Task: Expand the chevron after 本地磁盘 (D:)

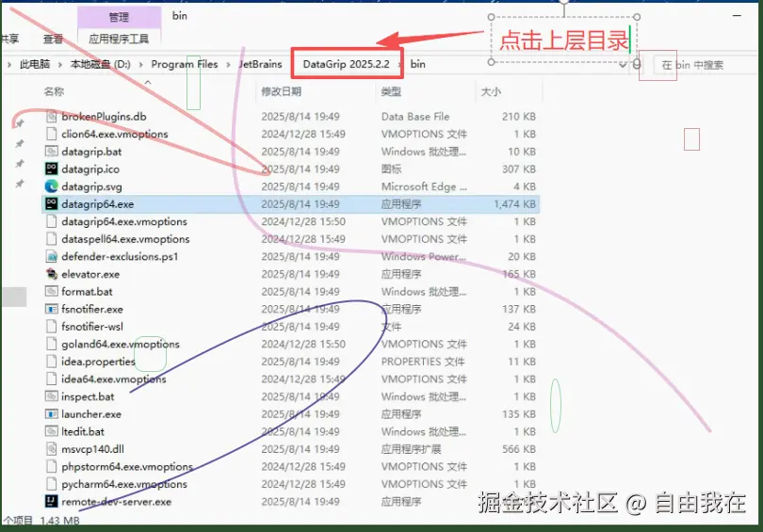Action: [x=140, y=64]
